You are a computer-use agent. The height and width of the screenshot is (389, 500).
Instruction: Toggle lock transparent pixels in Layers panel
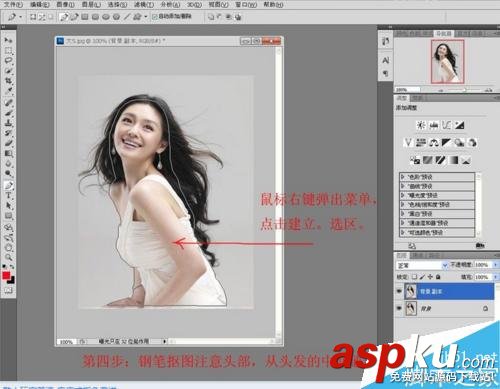click(414, 277)
